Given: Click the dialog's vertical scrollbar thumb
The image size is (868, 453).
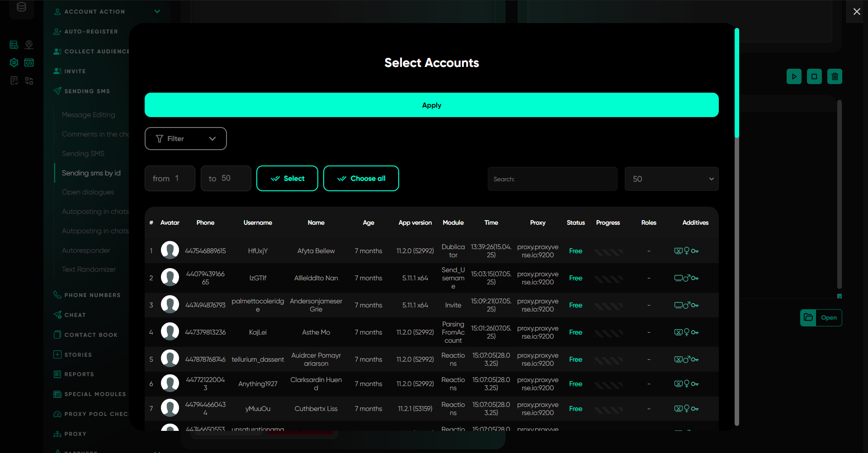Looking at the screenshot, I should [736, 84].
